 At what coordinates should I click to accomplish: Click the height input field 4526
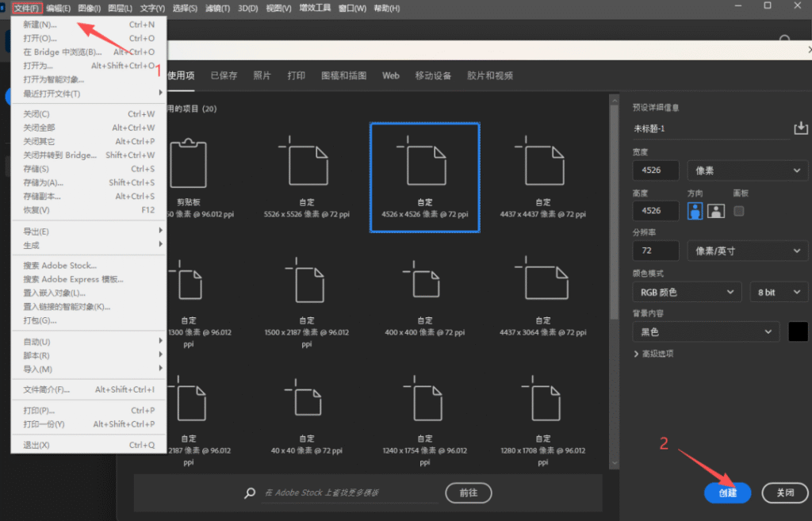pos(656,211)
